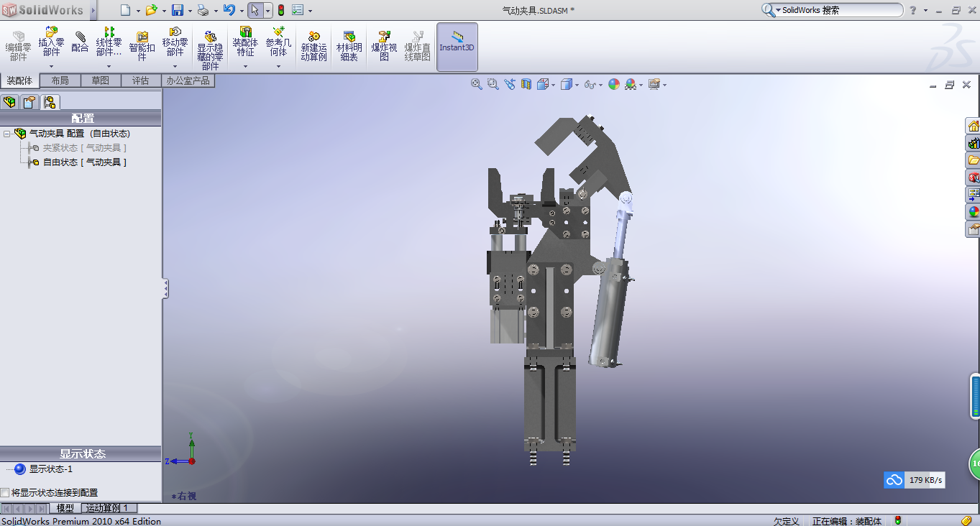Click 参考几何体 reference geometry tool
980x526 pixels.
pos(279,43)
